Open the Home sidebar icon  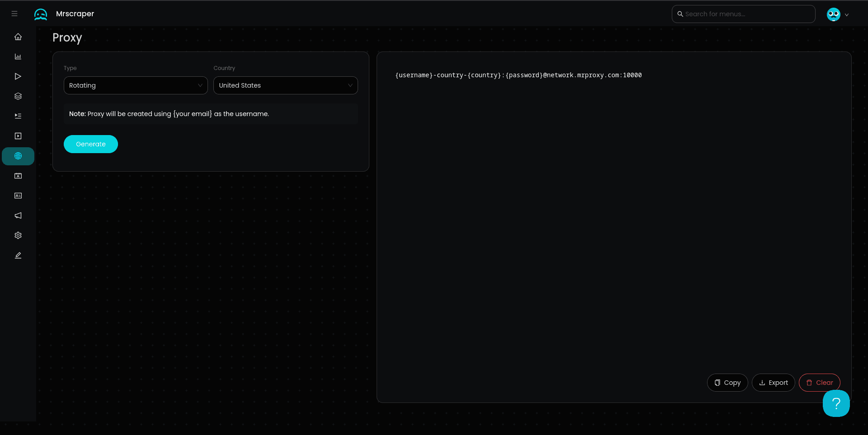[18, 37]
